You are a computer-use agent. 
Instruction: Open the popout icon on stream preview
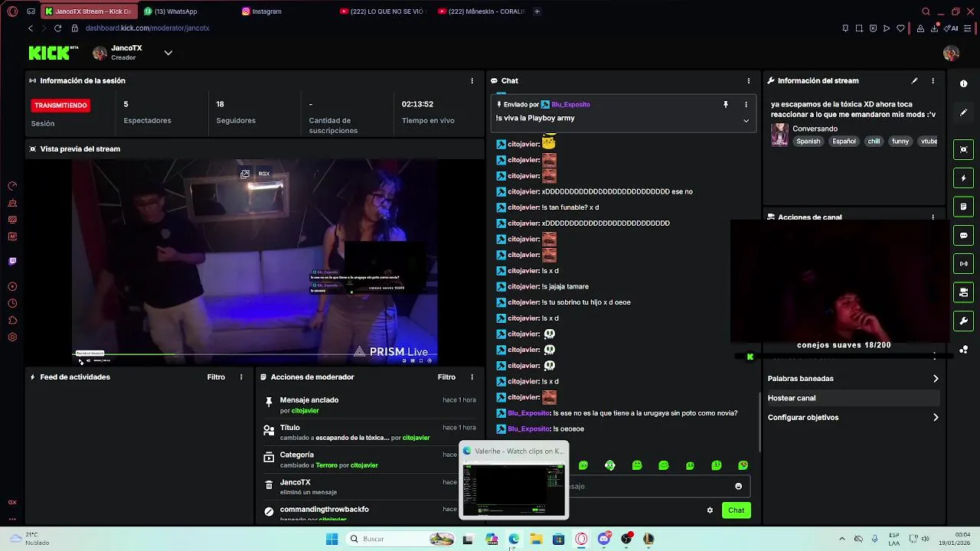coord(245,174)
